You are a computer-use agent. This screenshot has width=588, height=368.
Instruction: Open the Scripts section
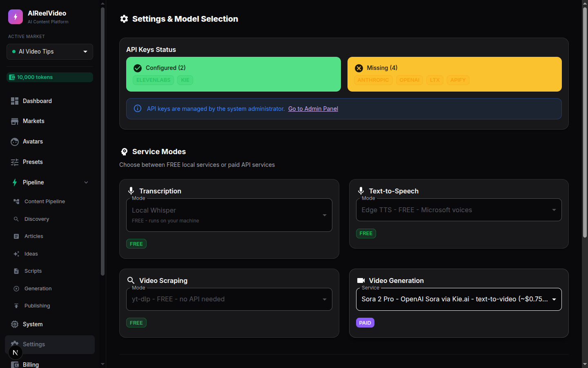point(33,271)
